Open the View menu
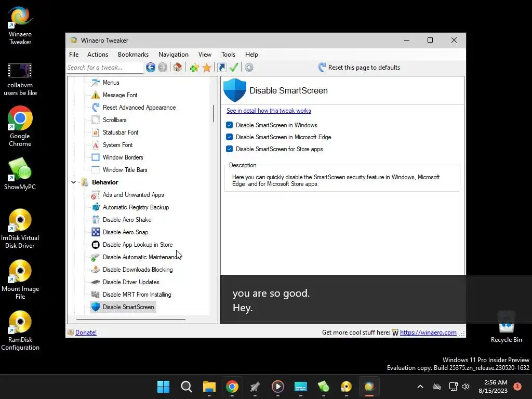Image resolution: width=532 pixels, height=399 pixels. point(205,55)
